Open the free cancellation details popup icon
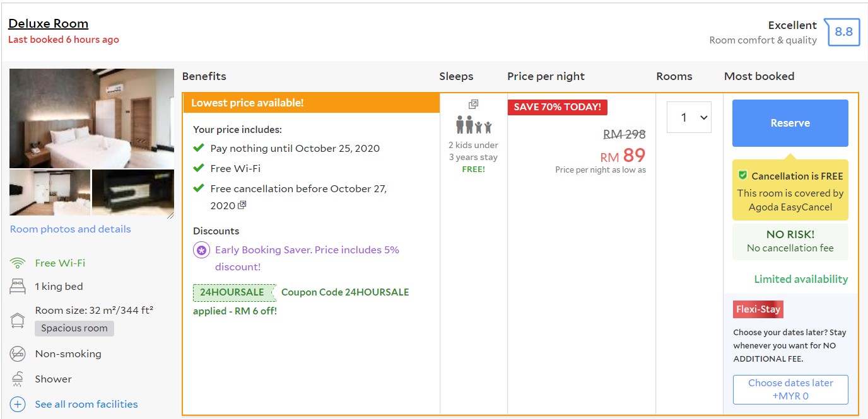Screen dimensions: 868x419 (x=242, y=205)
